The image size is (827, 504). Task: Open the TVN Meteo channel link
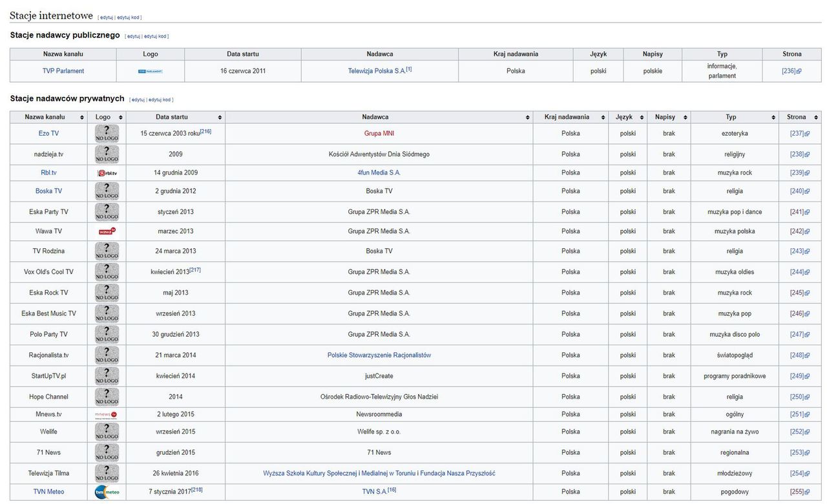pos(48,492)
